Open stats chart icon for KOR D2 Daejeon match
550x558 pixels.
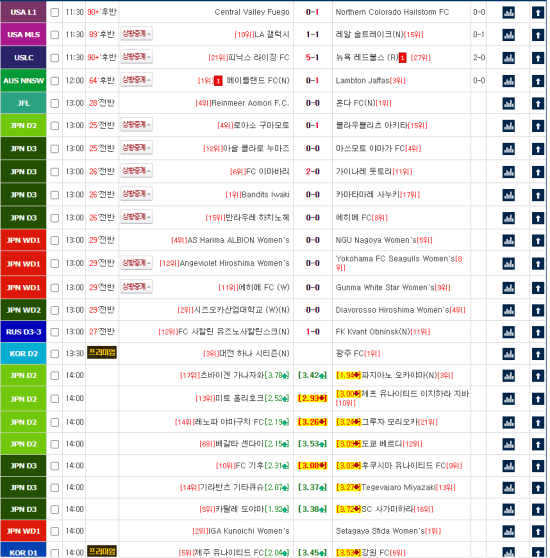click(x=508, y=354)
